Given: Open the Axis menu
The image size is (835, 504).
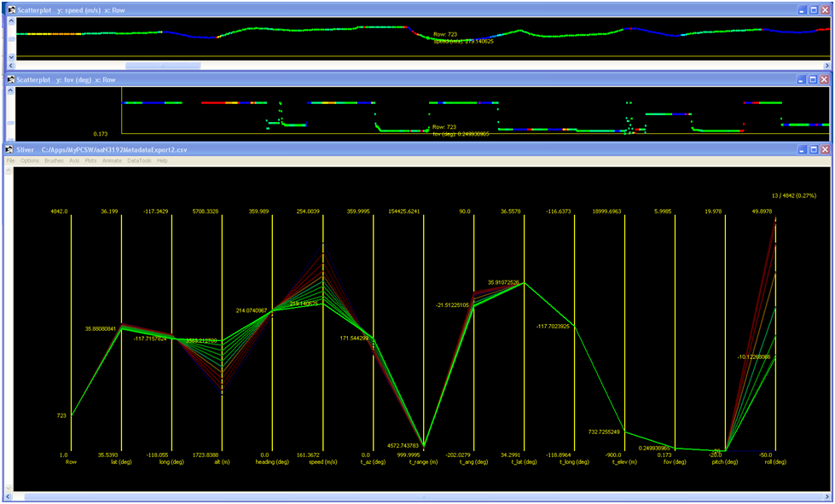Looking at the screenshot, I should point(74,160).
